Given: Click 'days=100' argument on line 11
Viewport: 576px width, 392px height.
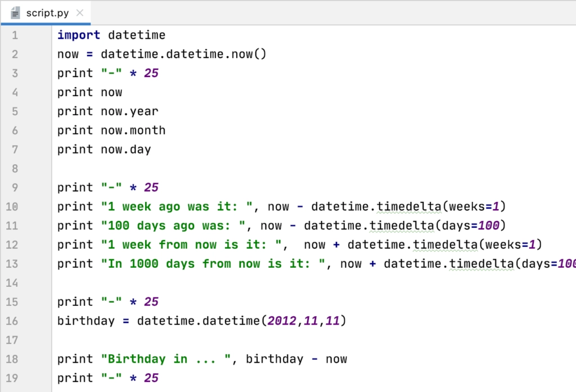Looking at the screenshot, I should (x=471, y=226).
